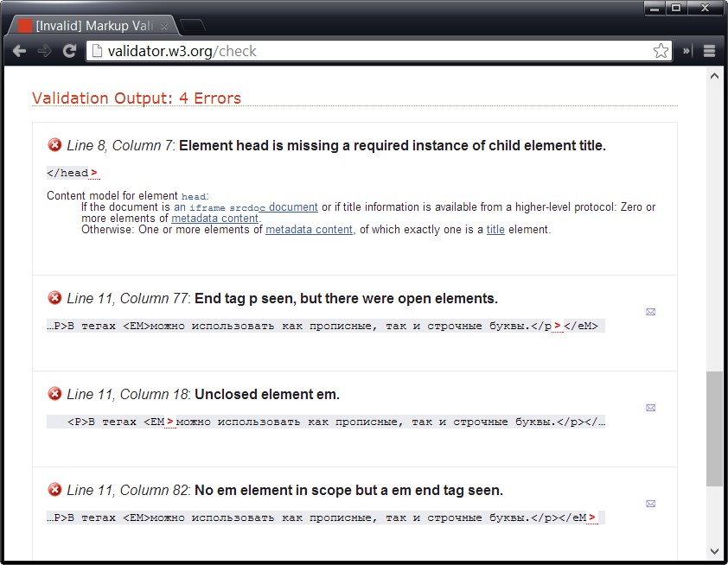Click the scrollbar up arrow
The height and width of the screenshot is (565, 728).
coord(714,76)
